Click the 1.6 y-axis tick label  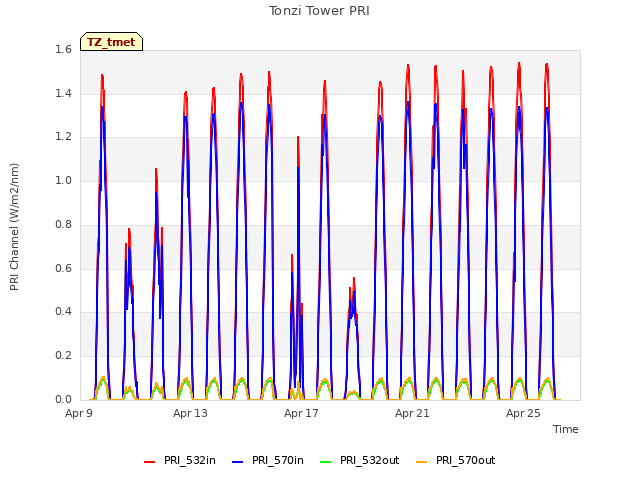click(x=63, y=49)
